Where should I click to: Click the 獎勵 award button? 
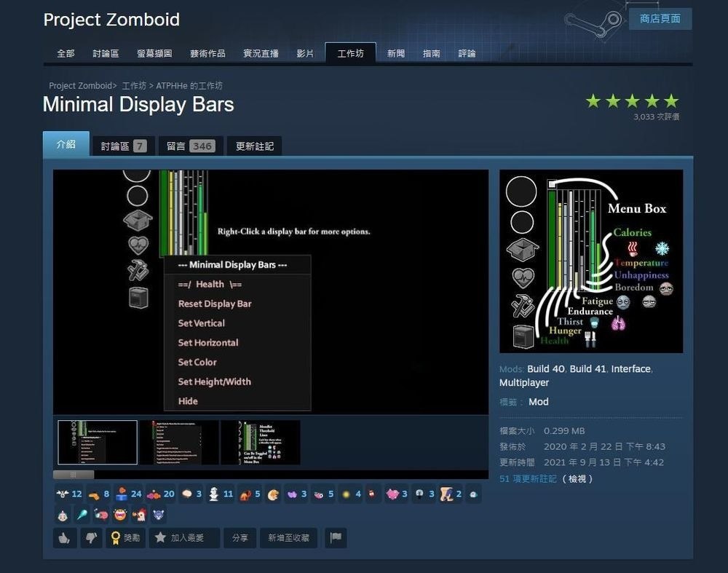tap(125, 538)
